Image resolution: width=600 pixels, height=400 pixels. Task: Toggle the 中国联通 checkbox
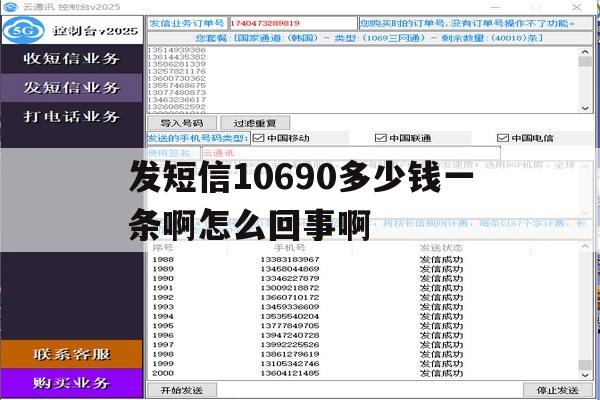tap(380, 138)
